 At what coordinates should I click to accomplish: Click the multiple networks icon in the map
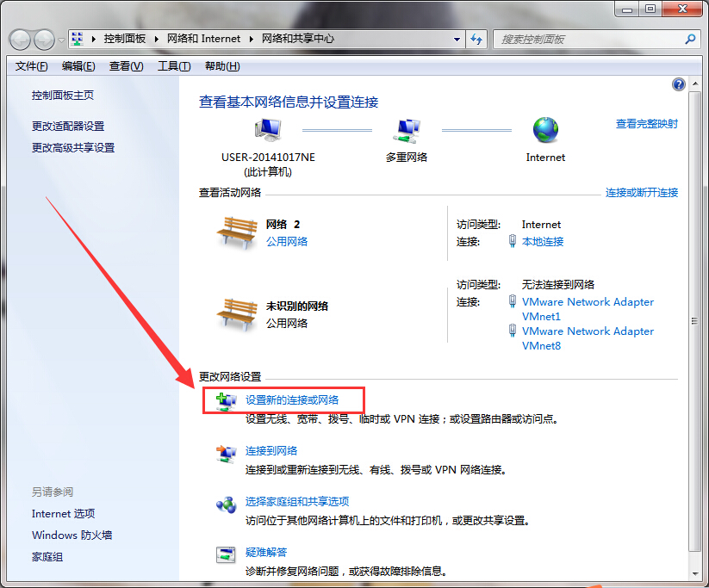coord(406,131)
